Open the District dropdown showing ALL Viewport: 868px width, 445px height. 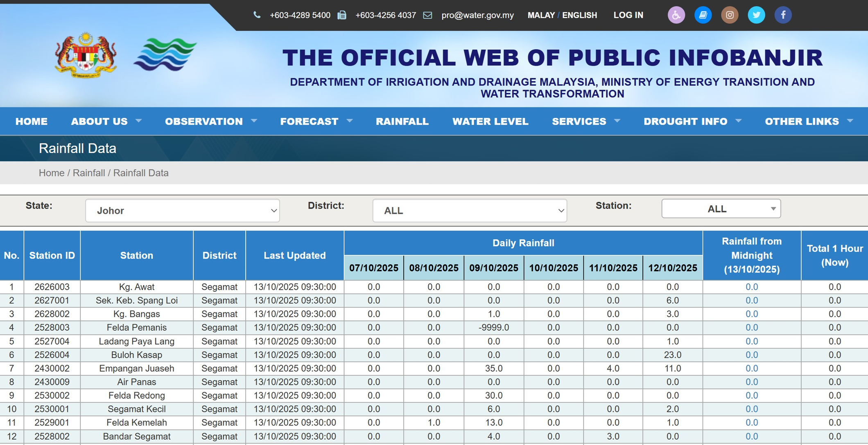pos(470,211)
